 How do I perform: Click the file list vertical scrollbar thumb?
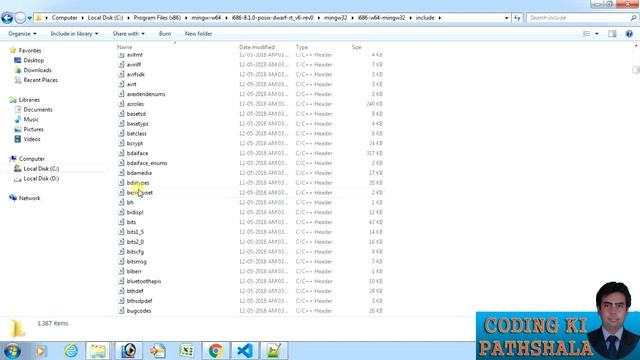(636, 70)
